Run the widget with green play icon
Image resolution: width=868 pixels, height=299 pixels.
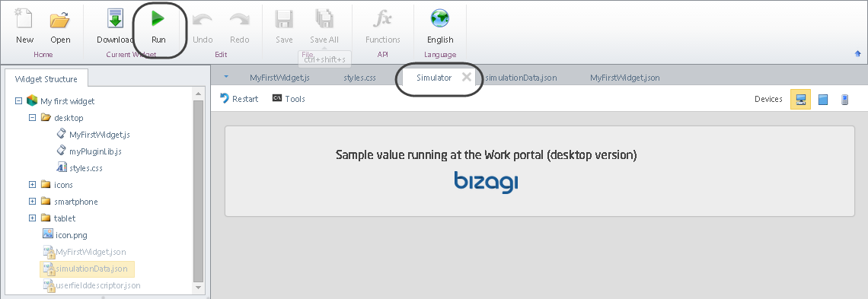(158, 19)
